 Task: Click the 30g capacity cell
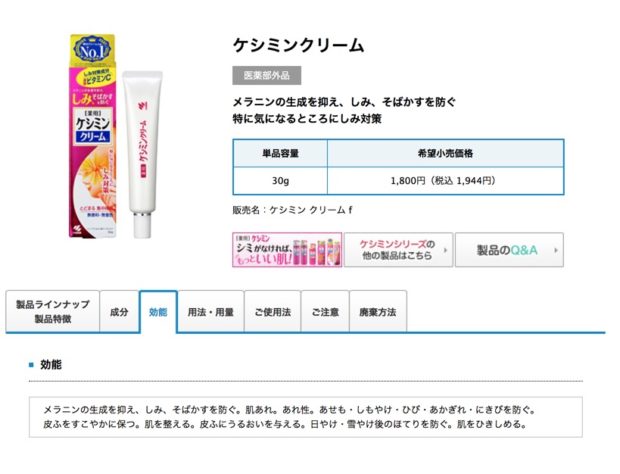[x=280, y=181]
